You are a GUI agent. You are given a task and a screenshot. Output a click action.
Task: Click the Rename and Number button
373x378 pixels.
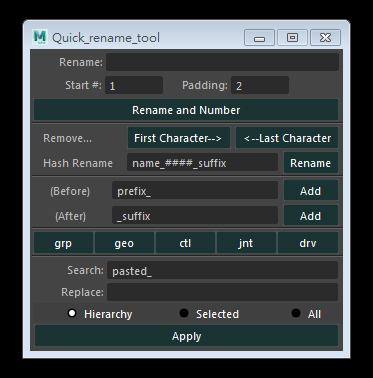186,110
